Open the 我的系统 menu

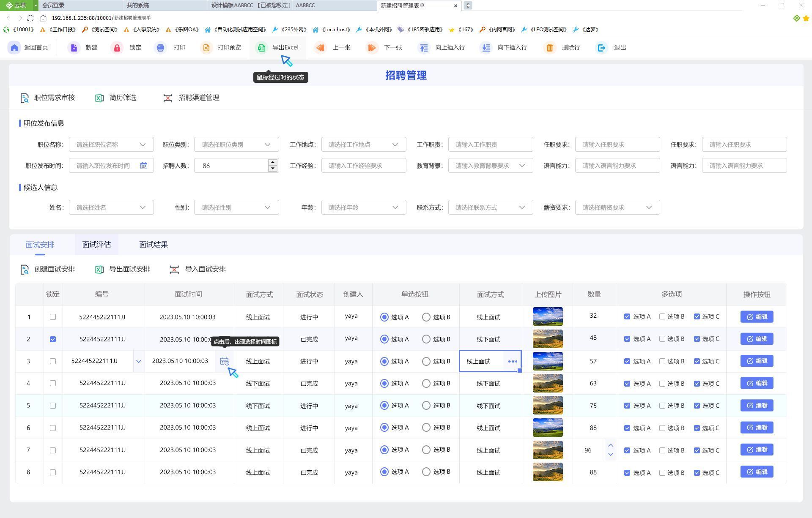pyautogui.click(x=137, y=5)
